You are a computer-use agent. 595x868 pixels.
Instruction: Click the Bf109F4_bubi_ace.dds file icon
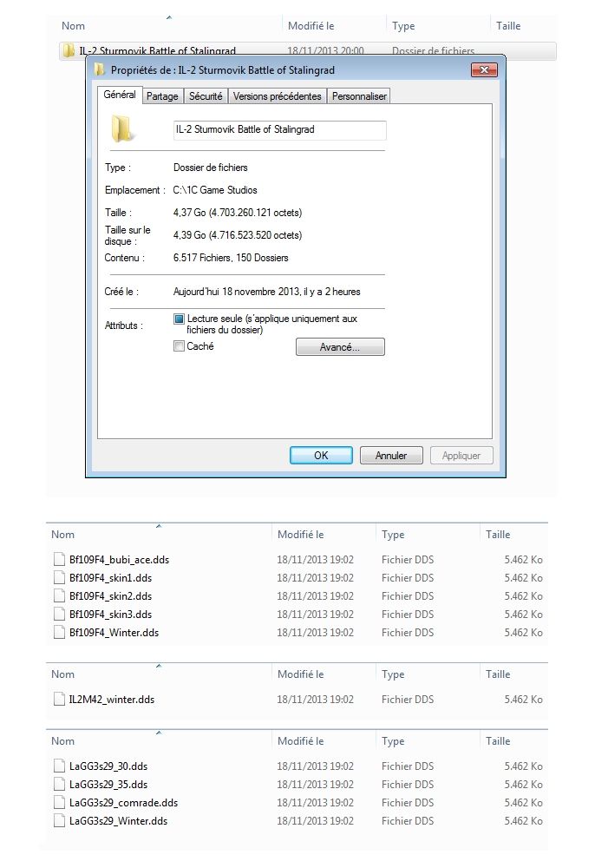(59, 560)
